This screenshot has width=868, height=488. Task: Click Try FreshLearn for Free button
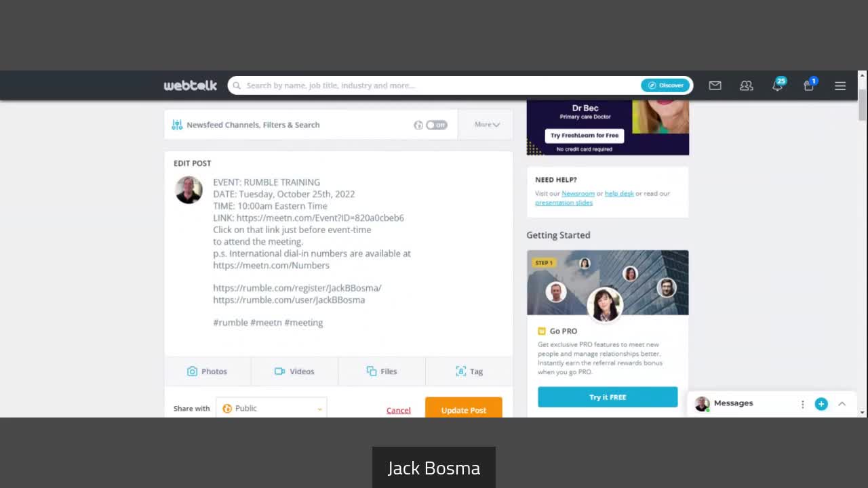pos(585,136)
